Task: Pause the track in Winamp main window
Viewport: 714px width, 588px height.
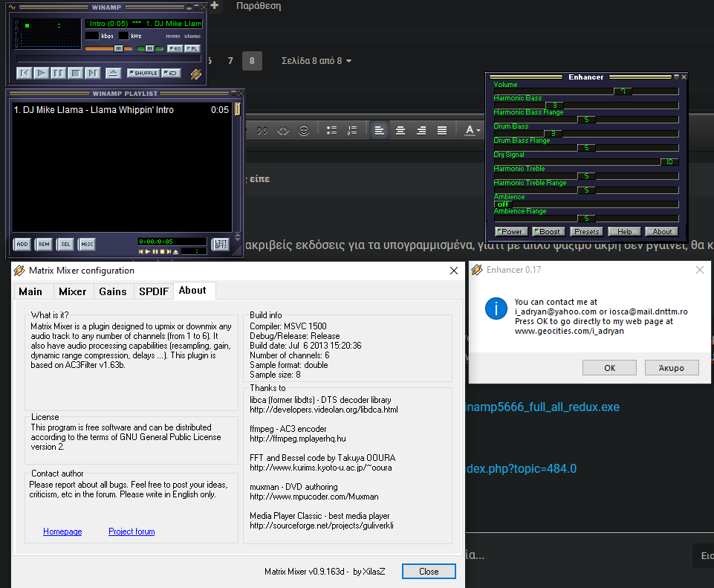Action: coord(58,73)
